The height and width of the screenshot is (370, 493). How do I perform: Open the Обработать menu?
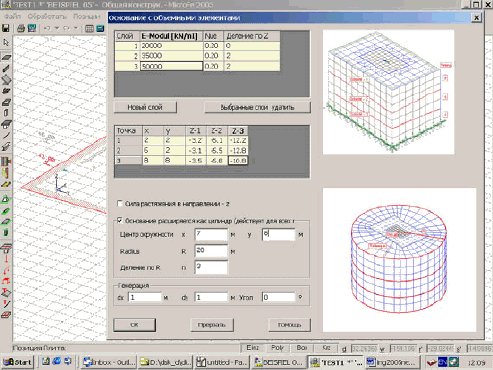point(47,16)
